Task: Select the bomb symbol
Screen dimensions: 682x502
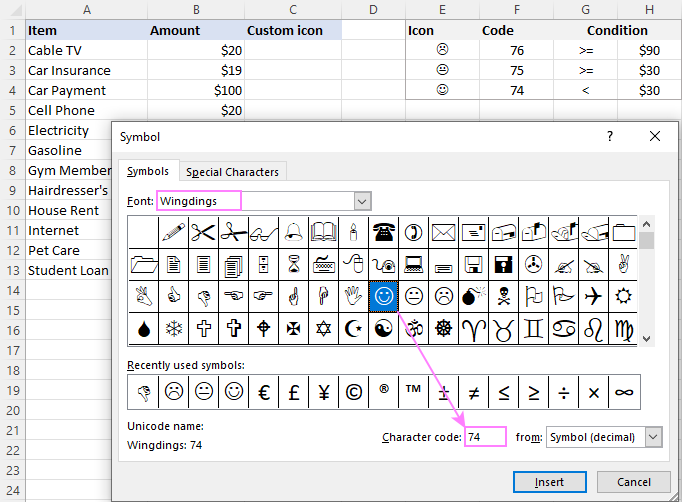Action: tap(474, 297)
